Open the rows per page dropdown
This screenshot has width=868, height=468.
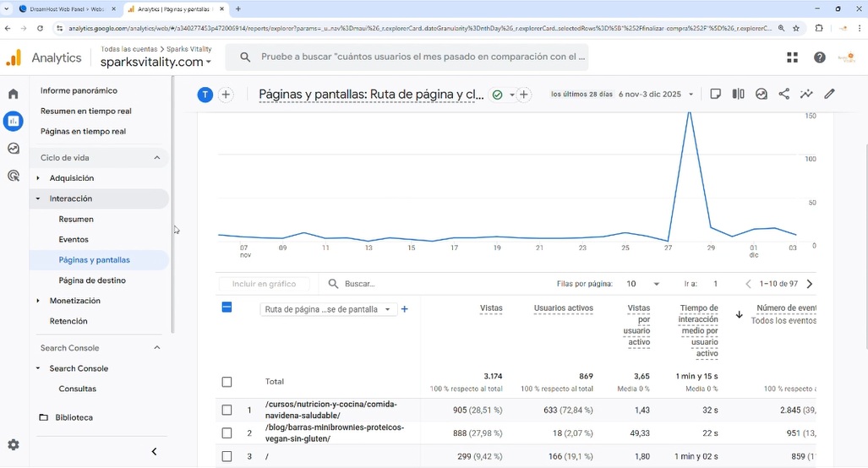[643, 284]
